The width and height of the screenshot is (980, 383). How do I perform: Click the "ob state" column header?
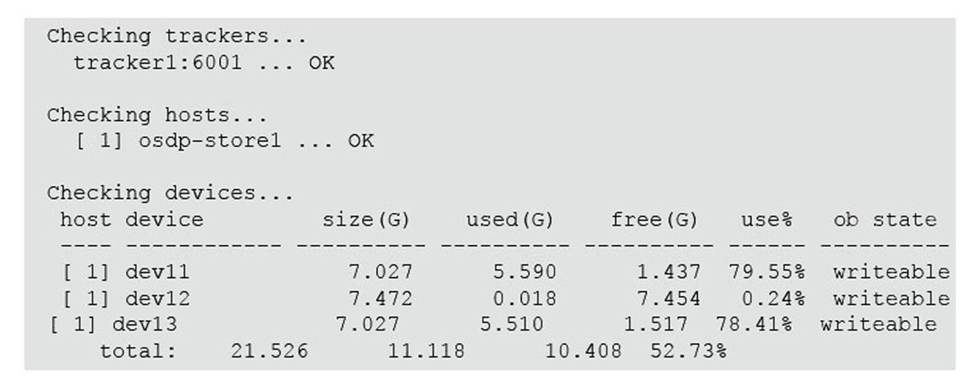pos(884,220)
